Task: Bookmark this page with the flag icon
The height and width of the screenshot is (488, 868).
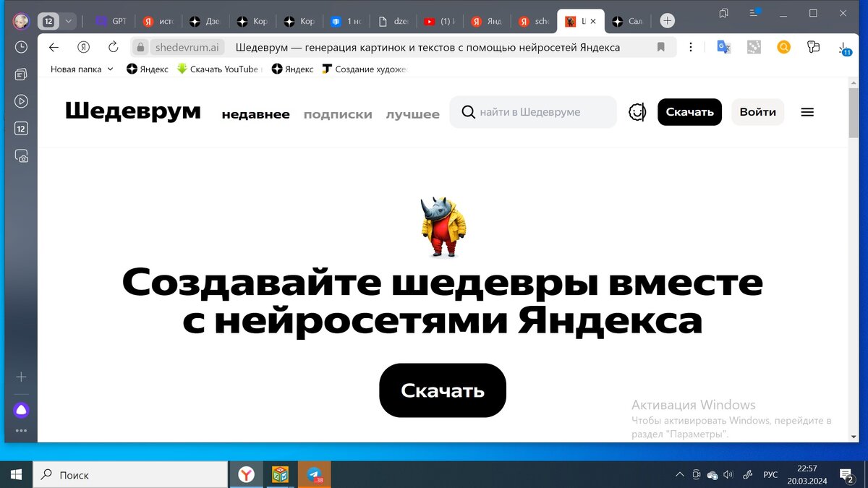Action: [x=660, y=47]
